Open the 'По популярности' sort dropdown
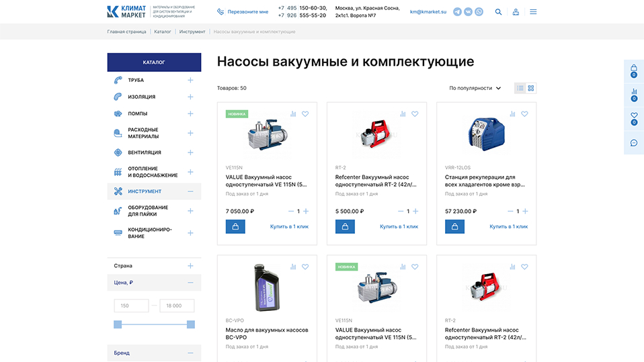This screenshot has height=362, width=644. pos(475,88)
